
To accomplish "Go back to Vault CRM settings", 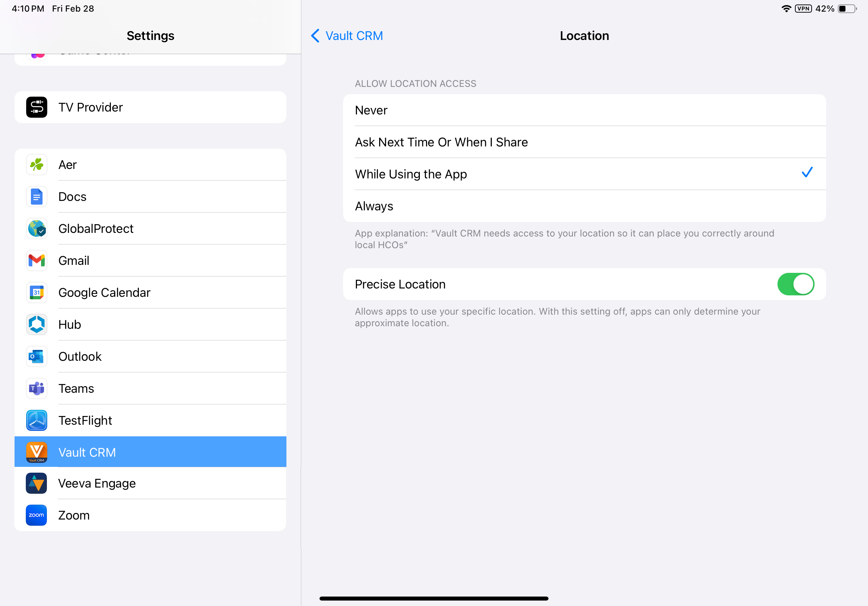I will click(347, 36).
